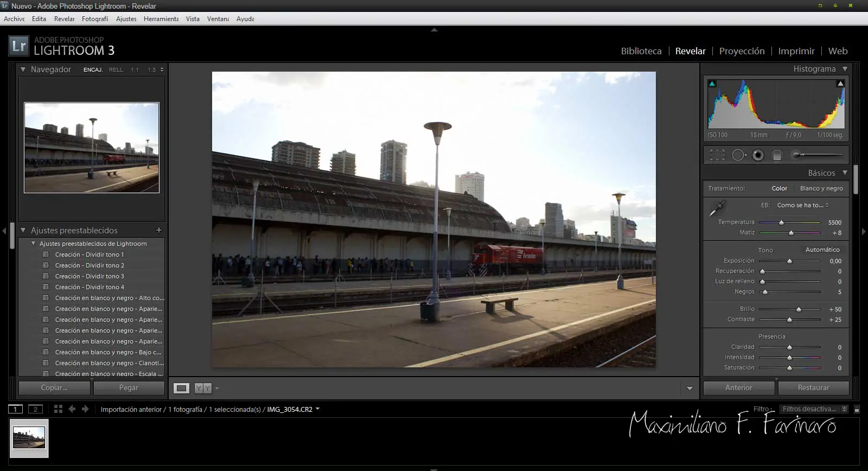Click the Temperatura slider
The image size is (868, 471).
[x=790, y=222]
